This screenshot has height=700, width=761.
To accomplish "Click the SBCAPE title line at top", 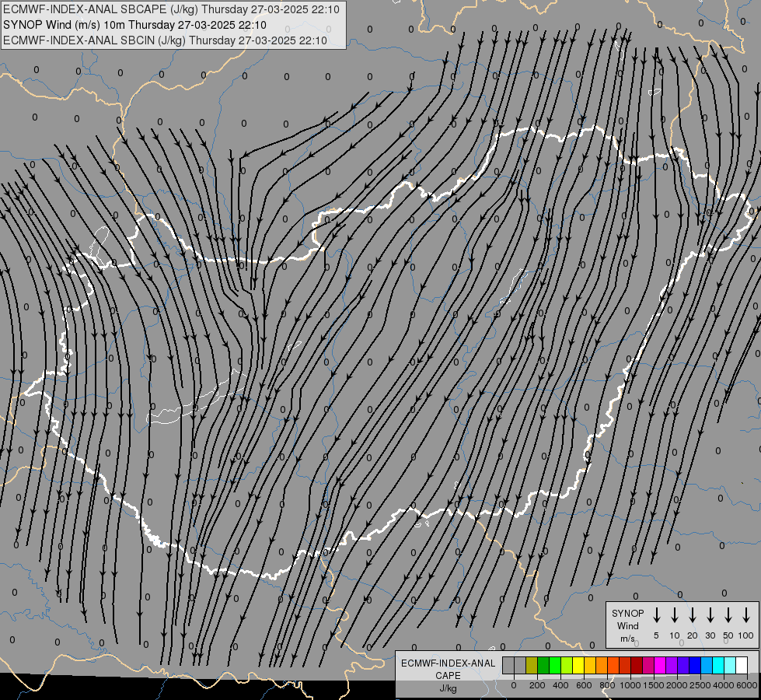I will (x=171, y=9).
